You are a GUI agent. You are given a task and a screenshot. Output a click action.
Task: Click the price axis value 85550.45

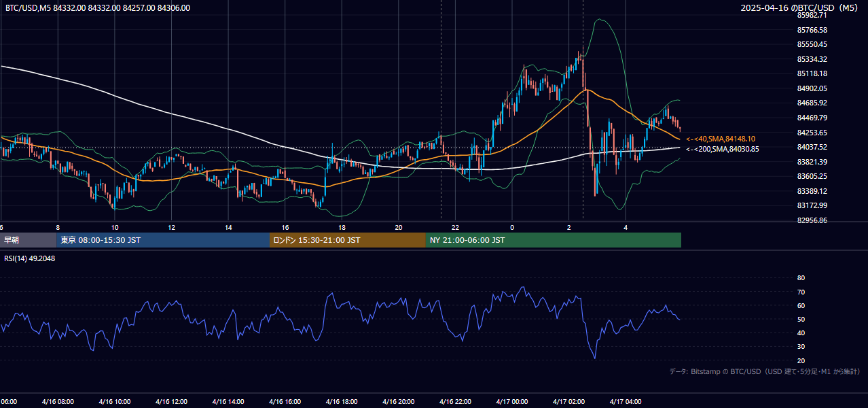pyautogui.click(x=812, y=44)
